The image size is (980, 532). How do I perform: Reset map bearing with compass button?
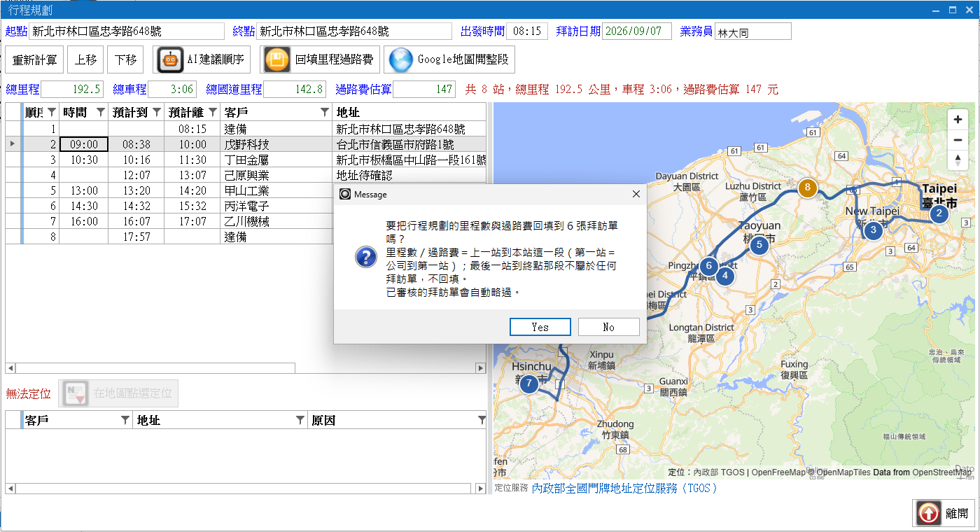click(958, 160)
